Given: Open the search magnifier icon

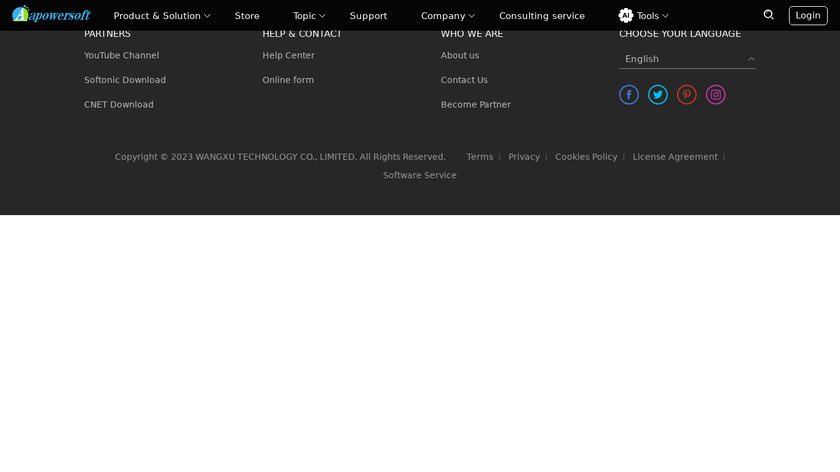Looking at the screenshot, I should pyautogui.click(x=768, y=15).
